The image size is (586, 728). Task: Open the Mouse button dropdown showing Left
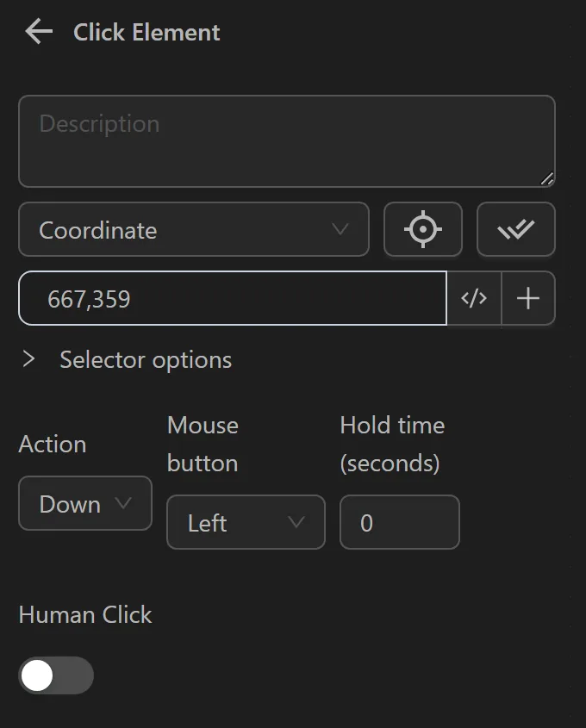246,522
